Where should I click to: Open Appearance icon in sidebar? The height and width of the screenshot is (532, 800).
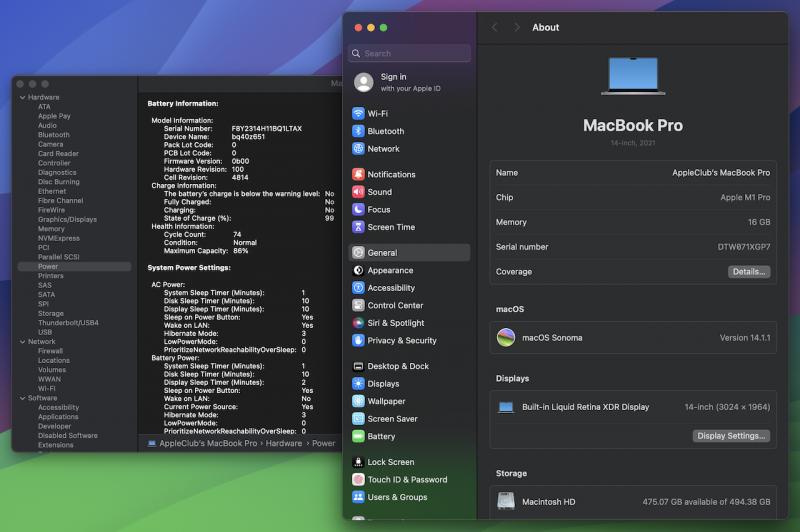pyautogui.click(x=358, y=270)
